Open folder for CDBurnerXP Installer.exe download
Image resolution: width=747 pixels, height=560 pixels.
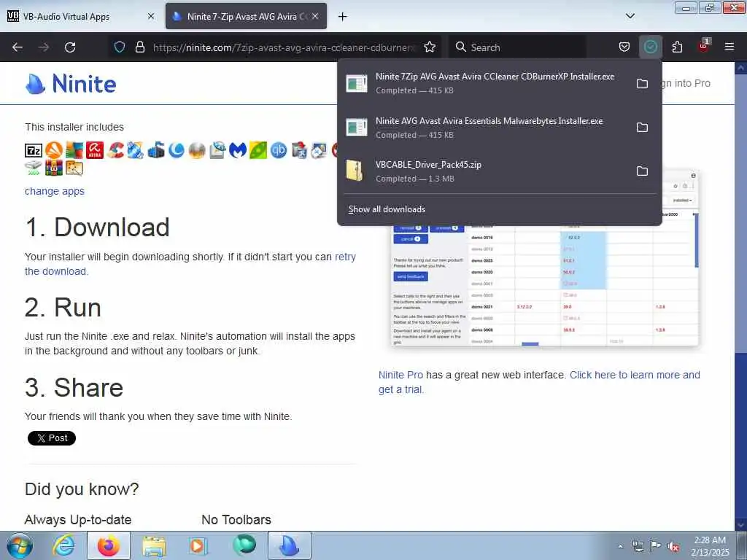click(642, 83)
